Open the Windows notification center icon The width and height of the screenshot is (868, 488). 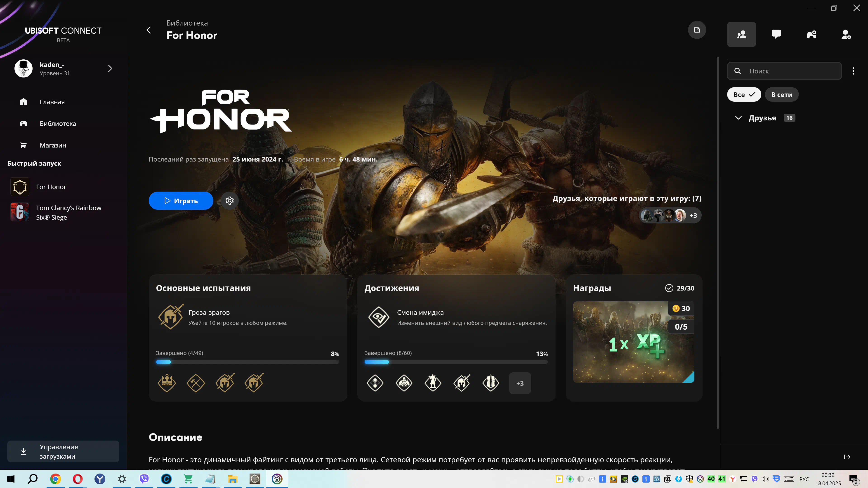pos(854,479)
